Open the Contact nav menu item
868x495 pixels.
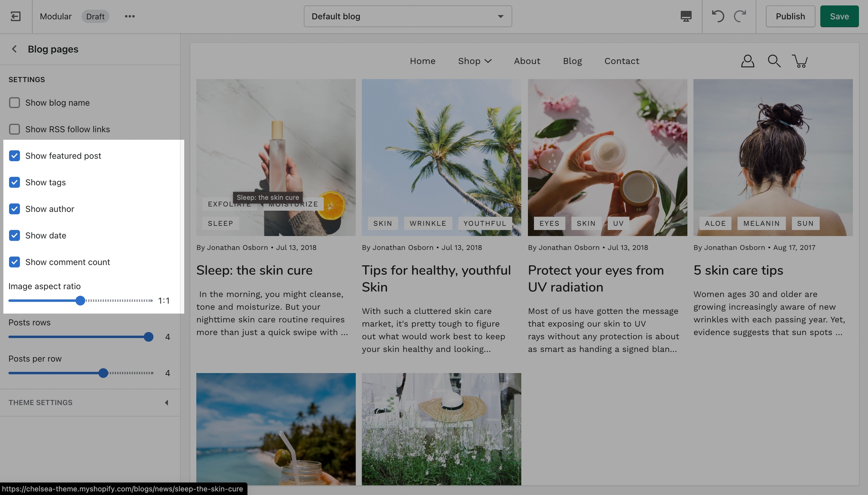(x=622, y=61)
